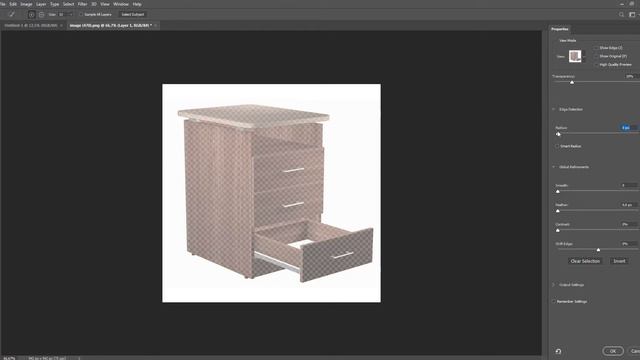Click the Shift Edge value field
The image size is (640, 360).
(628, 244)
